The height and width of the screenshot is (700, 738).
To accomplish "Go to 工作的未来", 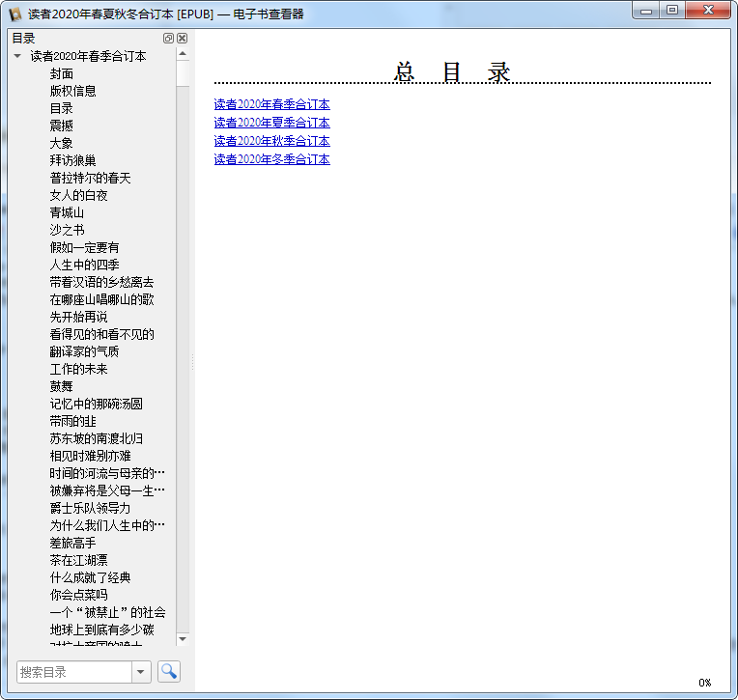I will coord(78,369).
